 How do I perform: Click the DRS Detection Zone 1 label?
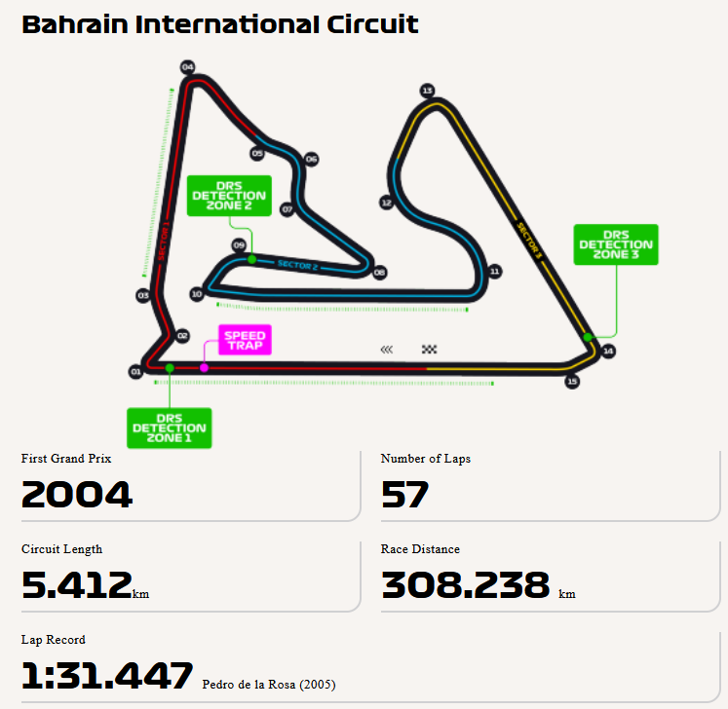(x=170, y=428)
